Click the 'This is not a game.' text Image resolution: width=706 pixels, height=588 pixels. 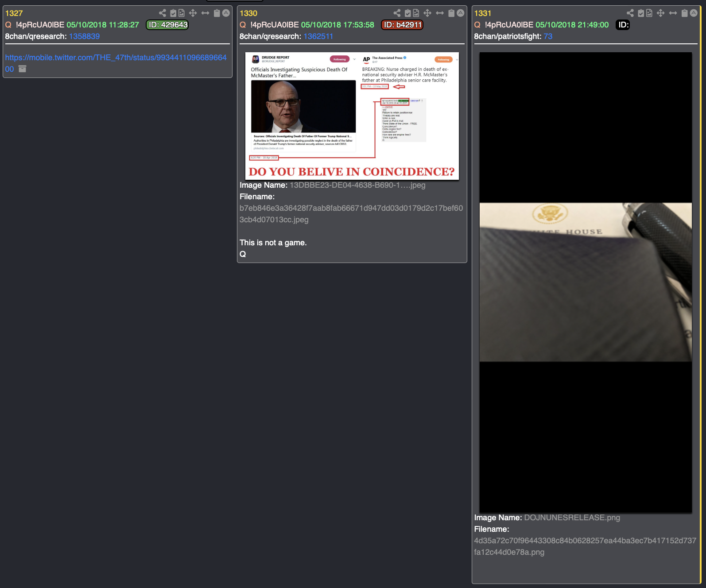point(273,243)
